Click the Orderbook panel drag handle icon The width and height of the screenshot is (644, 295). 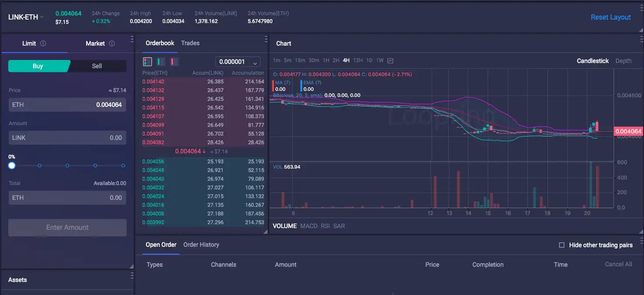tap(266, 40)
